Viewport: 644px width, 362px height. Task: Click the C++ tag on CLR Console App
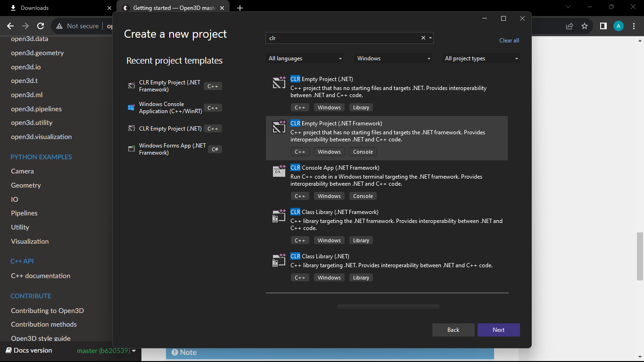coord(300,196)
